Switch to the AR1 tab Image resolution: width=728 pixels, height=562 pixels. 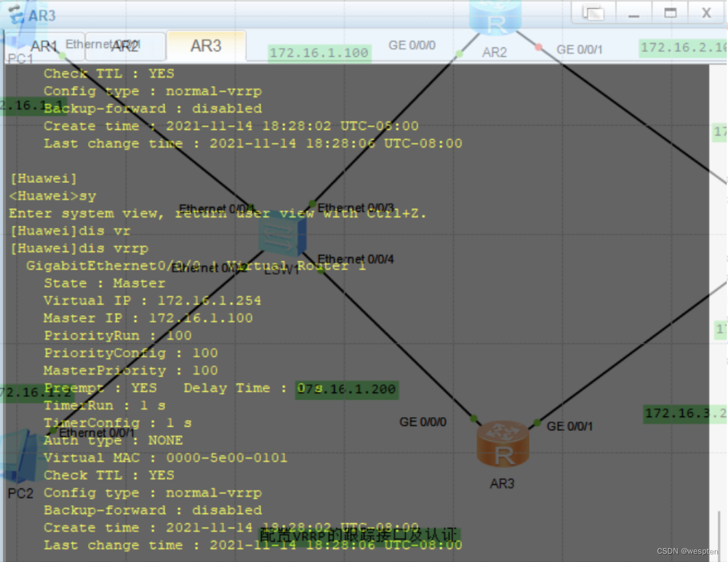point(44,46)
